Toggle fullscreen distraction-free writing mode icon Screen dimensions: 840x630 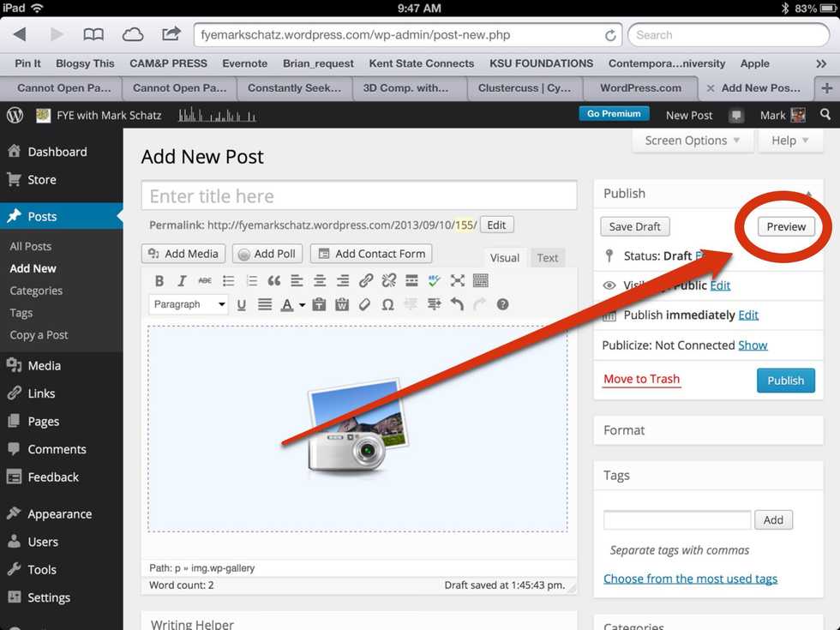[x=458, y=281]
